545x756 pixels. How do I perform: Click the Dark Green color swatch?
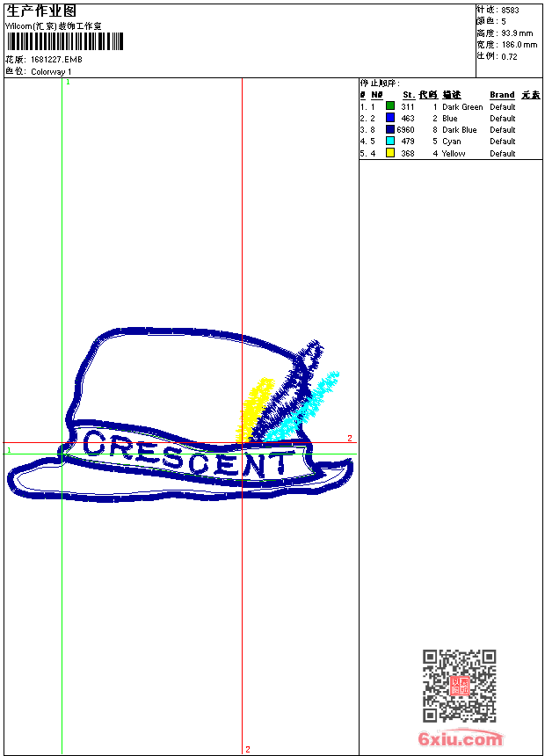tap(390, 106)
